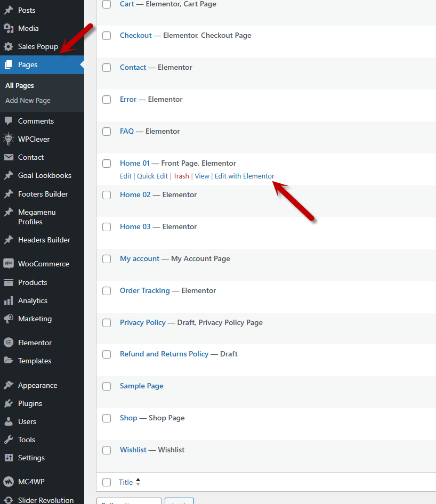
Task: Open the Plugins menu
Action: tap(30, 403)
